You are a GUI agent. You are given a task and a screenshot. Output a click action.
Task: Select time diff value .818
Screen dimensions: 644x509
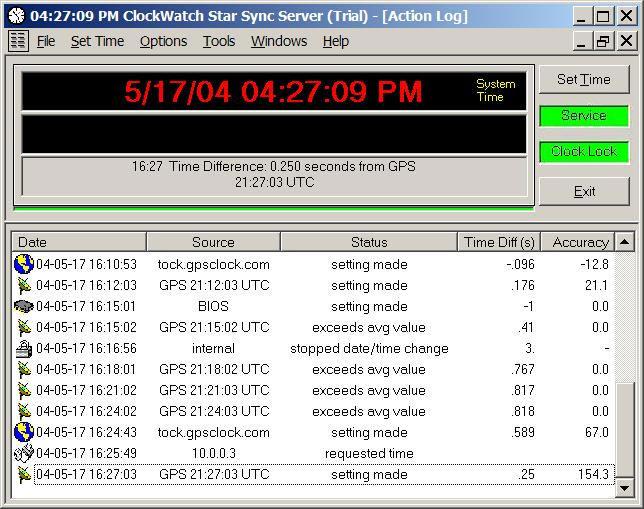pos(523,411)
